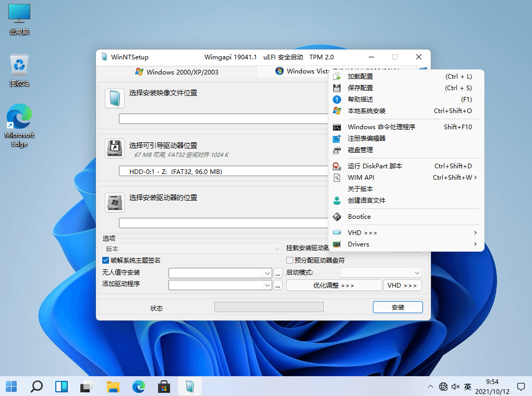The height and width of the screenshot is (396, 532).
Task: Open File Explorer from the taskbar
Action: [113, 387]
